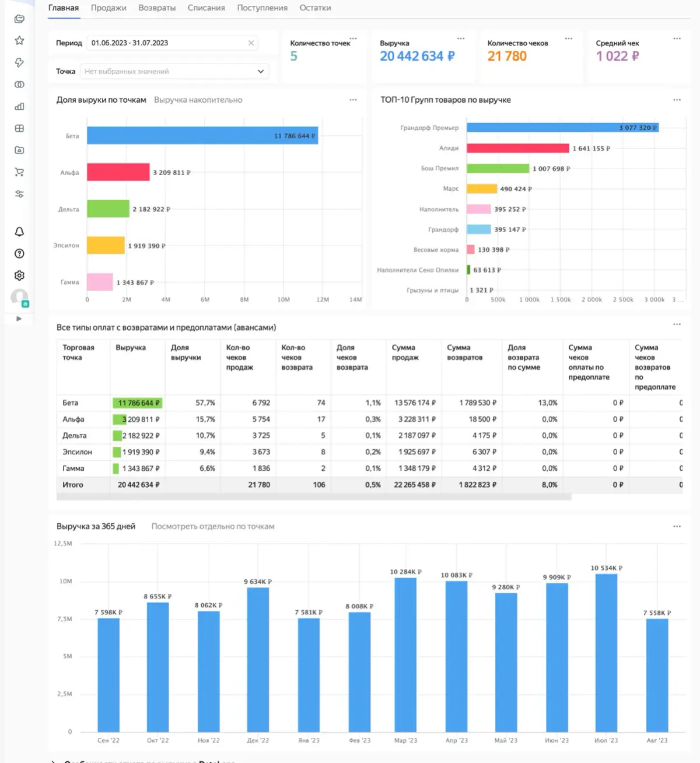Open the Остатки tab
Image resolution: width=700 pixels, height=763 pixels.
(315, 8)
